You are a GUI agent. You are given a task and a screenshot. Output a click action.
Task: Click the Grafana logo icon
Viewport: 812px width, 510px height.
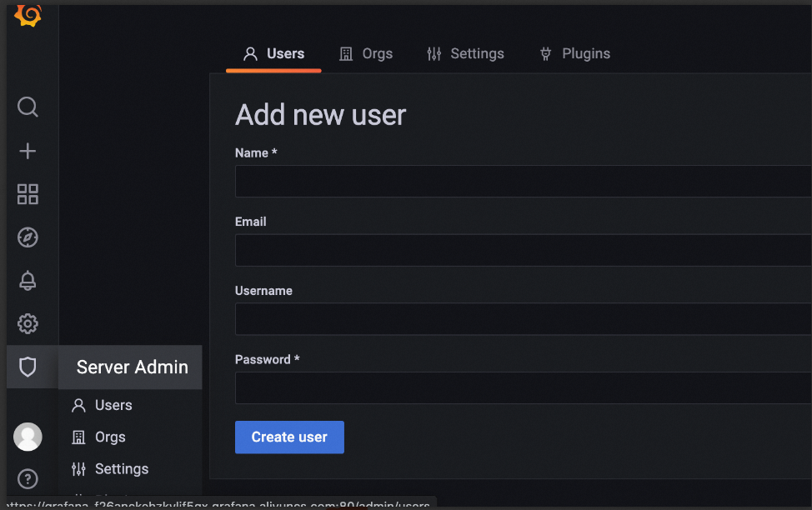click(x=28, y=14)
